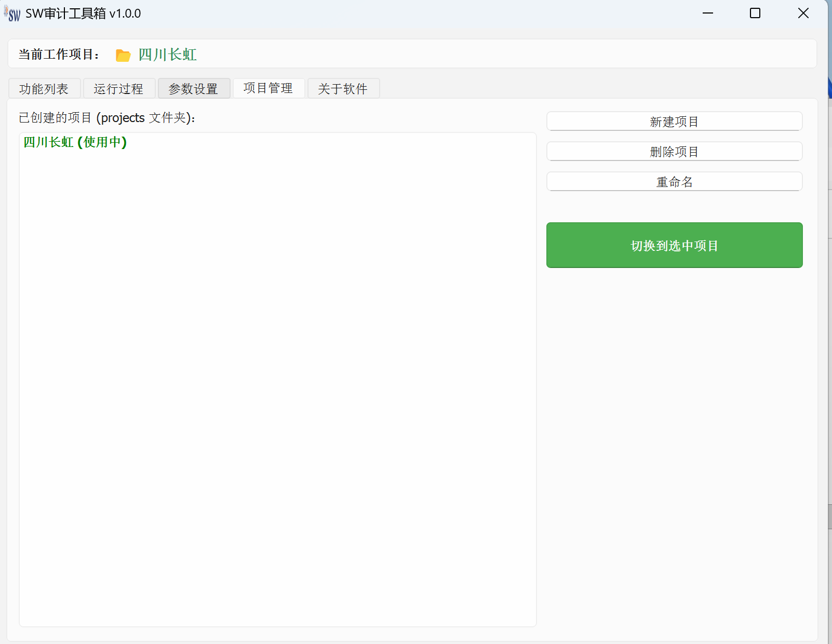Click the yellow folder icon beside current project

(123, 55)
